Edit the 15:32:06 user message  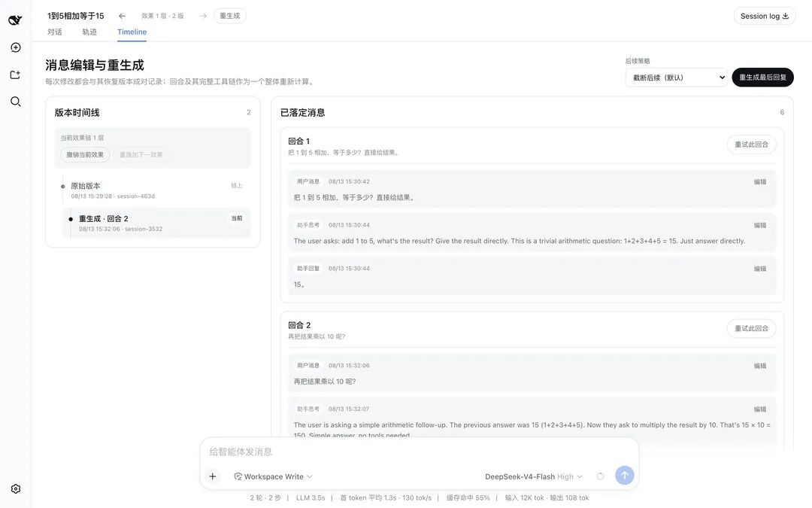pyautogui.click(x=759, y=366)
